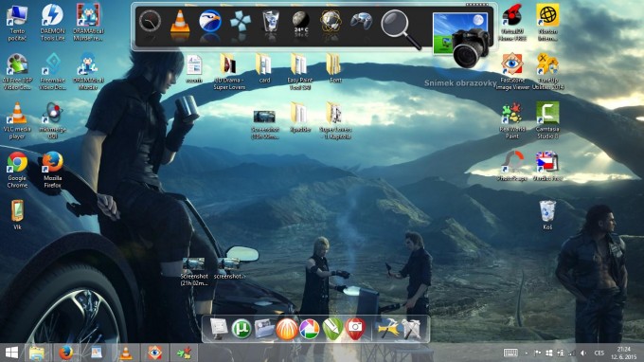Click the gamepad icon in top dock
644x362 pixels.
pos(362,21)
